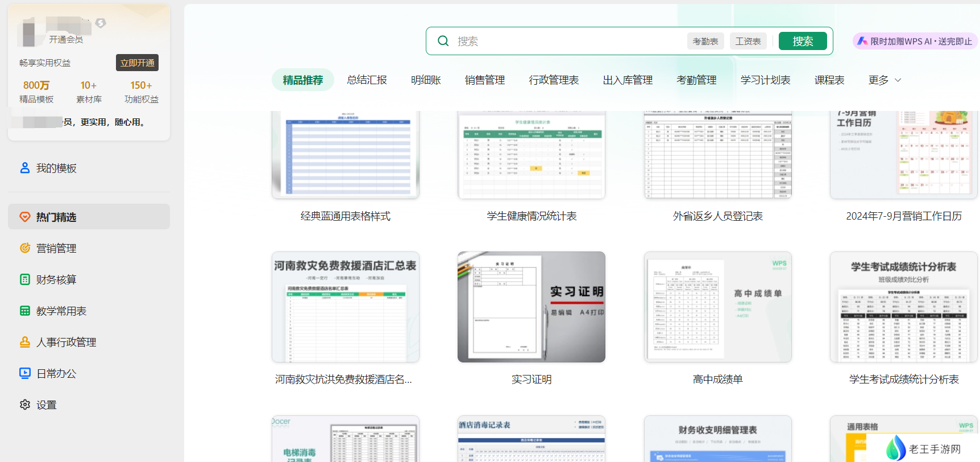Open 实习证明 template thumbnail
This screenshot has height=462, width=980.
pos(531,307)
